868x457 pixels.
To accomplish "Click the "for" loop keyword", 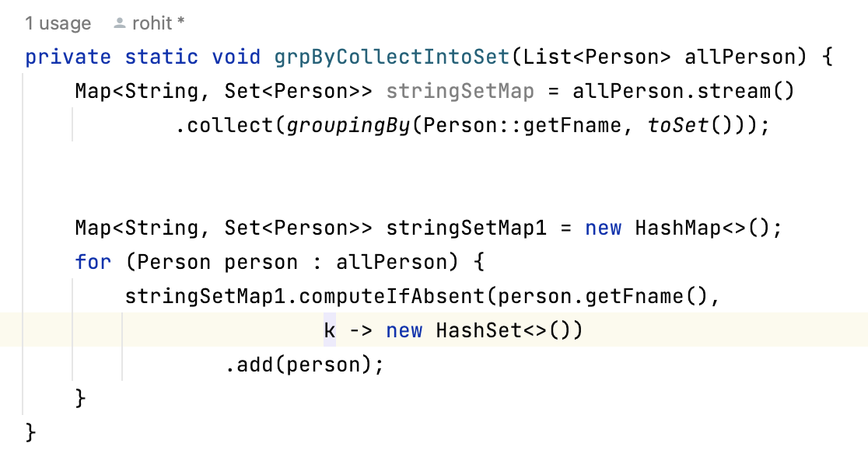I will 93,263.
